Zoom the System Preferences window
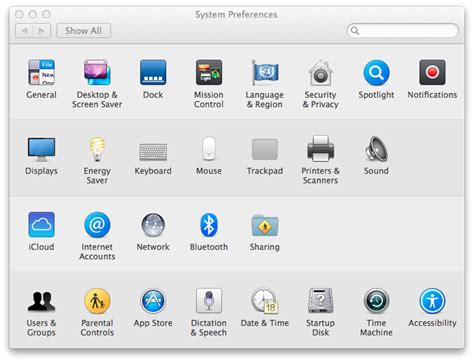Image resolution: width=474 pixels, height=362 pixels. (x=46, y=14)
